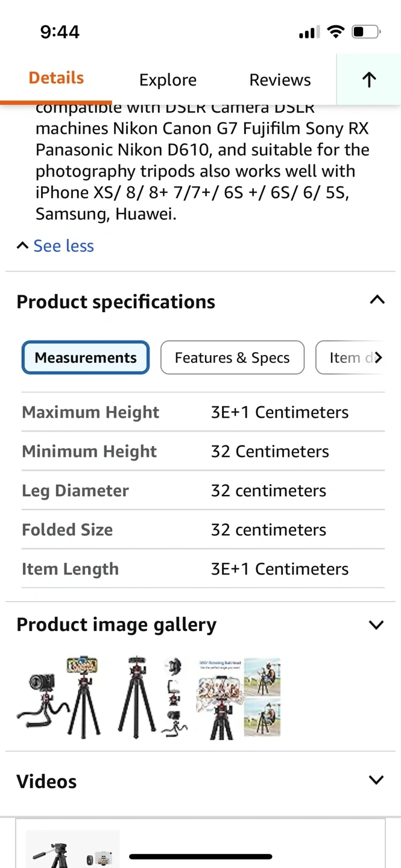Viewport: 401px width, 868px height.
Task: Expand the Videos section
Action: 376,781
